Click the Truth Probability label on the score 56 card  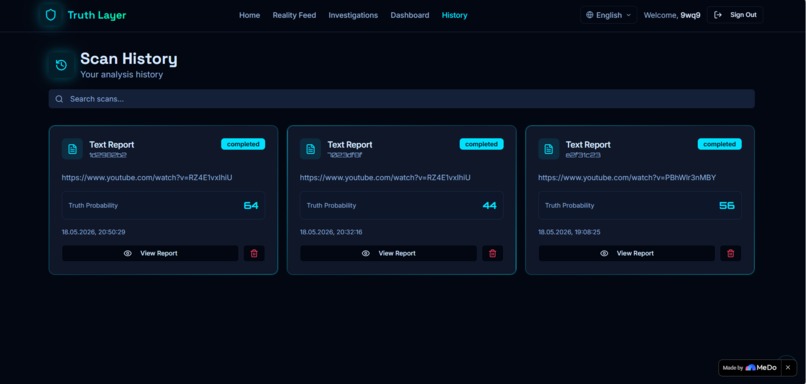click(570, 205)
